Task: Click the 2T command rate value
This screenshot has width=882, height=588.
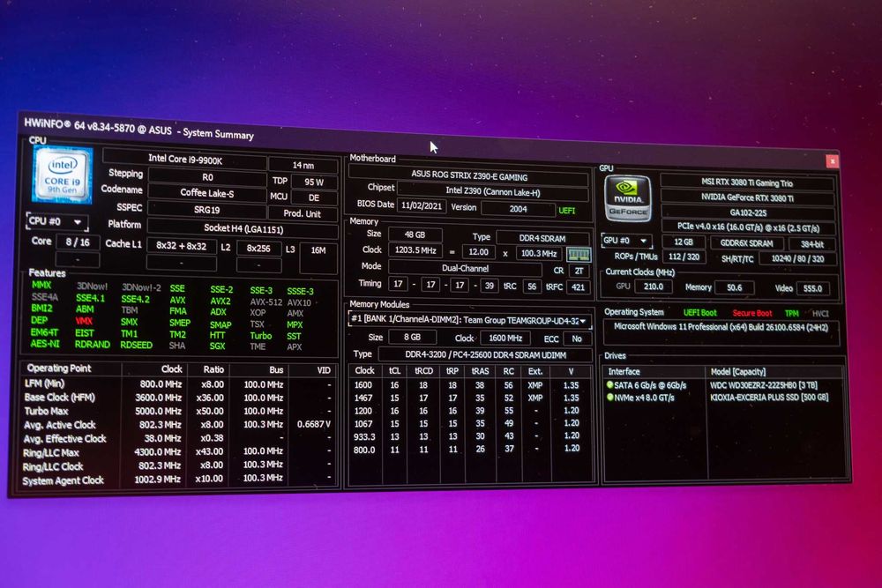Action: (x=579, y=271)
